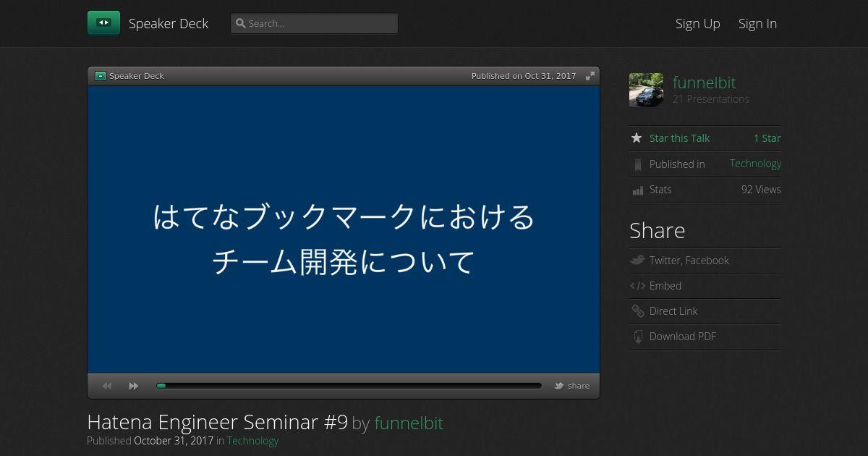Click the Star this Talk link
This screenshot has height=456, width=868.
coord(679,138)
